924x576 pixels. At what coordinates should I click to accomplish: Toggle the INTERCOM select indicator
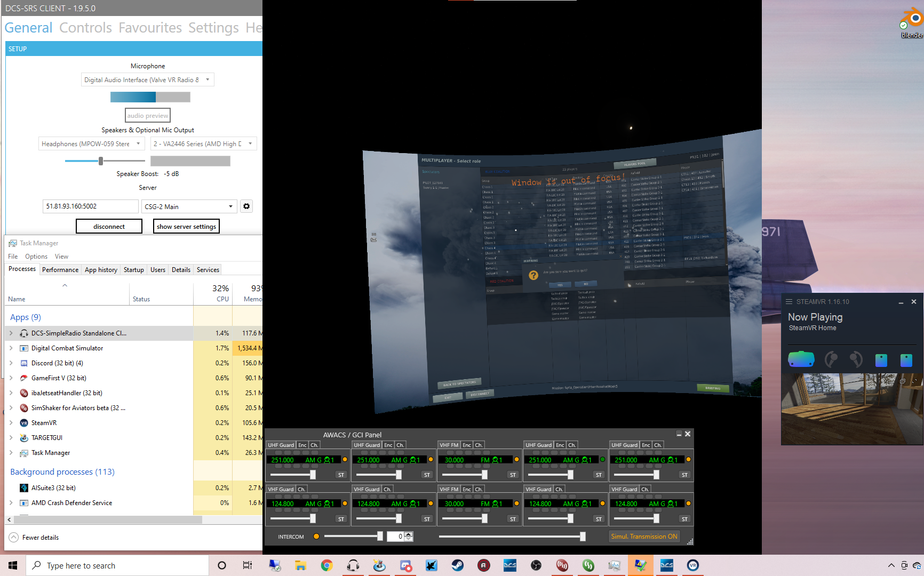pyautogui.click(x=316, y=537)
